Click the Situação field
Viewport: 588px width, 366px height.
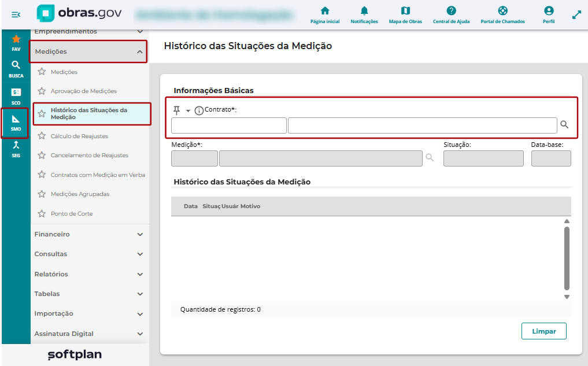[483, 158]
